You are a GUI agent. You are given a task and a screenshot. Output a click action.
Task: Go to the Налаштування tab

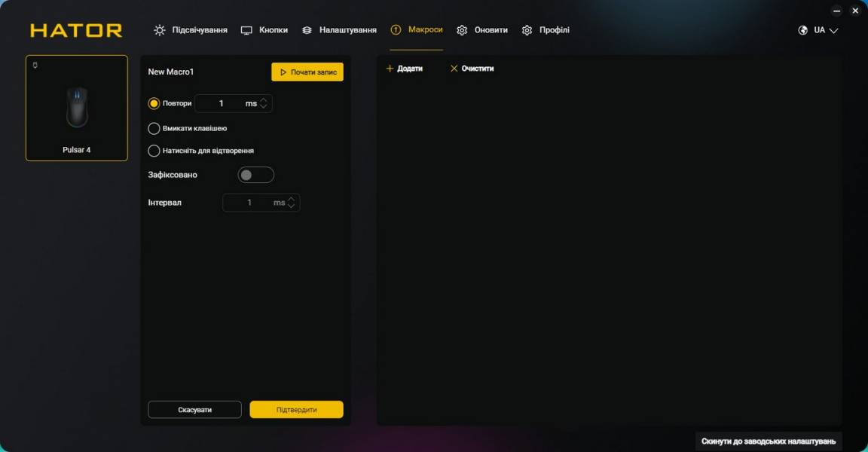pos(339,30)
